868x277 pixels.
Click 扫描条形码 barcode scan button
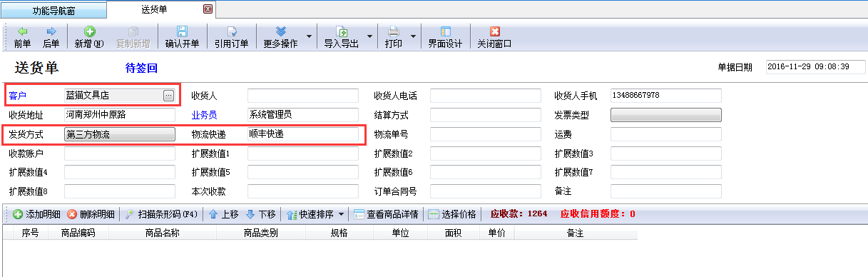[x=161, y=214]
